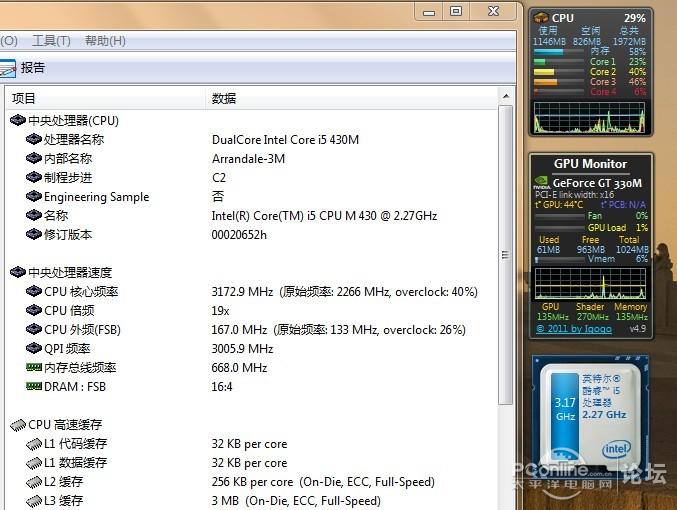Click the vertical scrollbar thumb in the report
This screenshot has height=510, width=677.
tap(506, 255)
